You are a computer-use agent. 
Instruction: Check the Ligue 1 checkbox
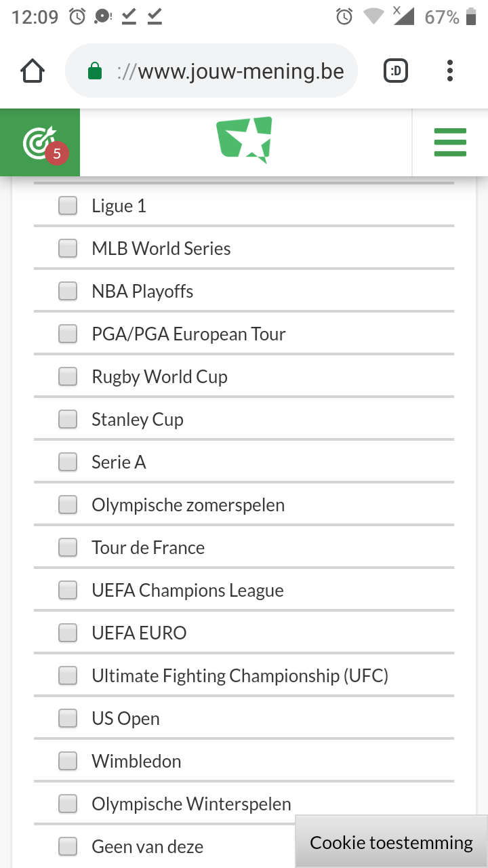68,205
